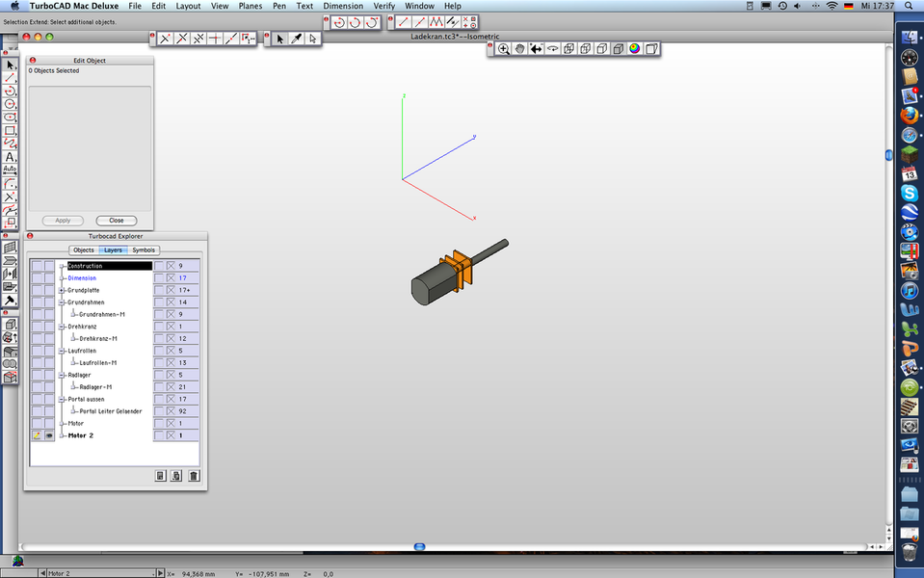The width and height of the screenshot is (924, 578).
Task: Toggle the X box on Dimension layer
Action: tap(172, 278)
